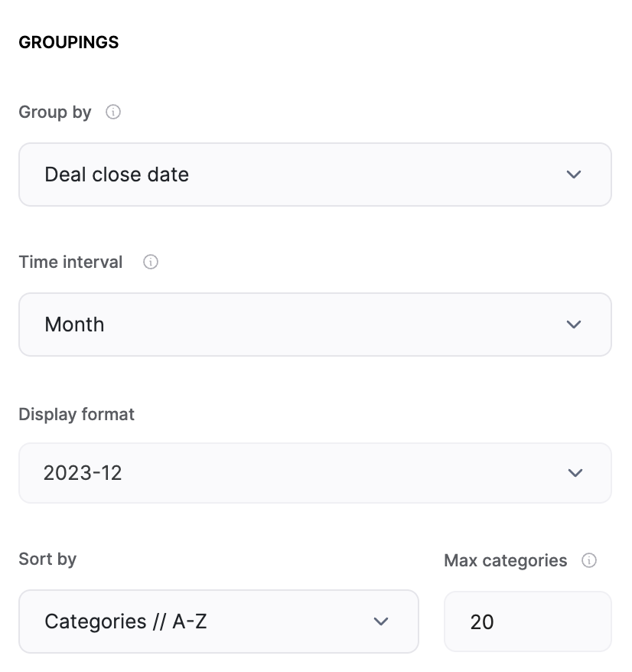The height and width of the screenshot is (672, 632).
Task: Click the chevron arrow in the Group by field
Action: (574, 175)
